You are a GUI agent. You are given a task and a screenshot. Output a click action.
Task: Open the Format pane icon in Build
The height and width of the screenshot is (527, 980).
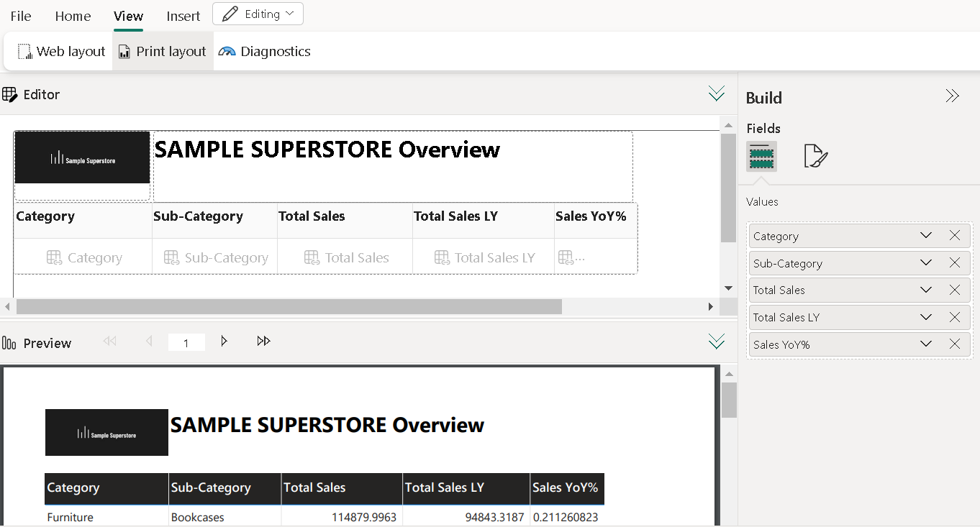[815, 156]
